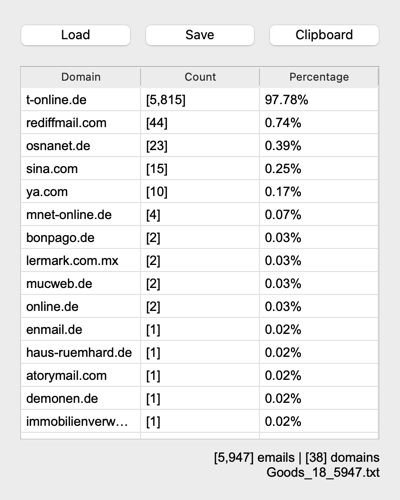Select the mnet-online.de row
This screenshot has width=400, height=500.
[x=199, y=215]
